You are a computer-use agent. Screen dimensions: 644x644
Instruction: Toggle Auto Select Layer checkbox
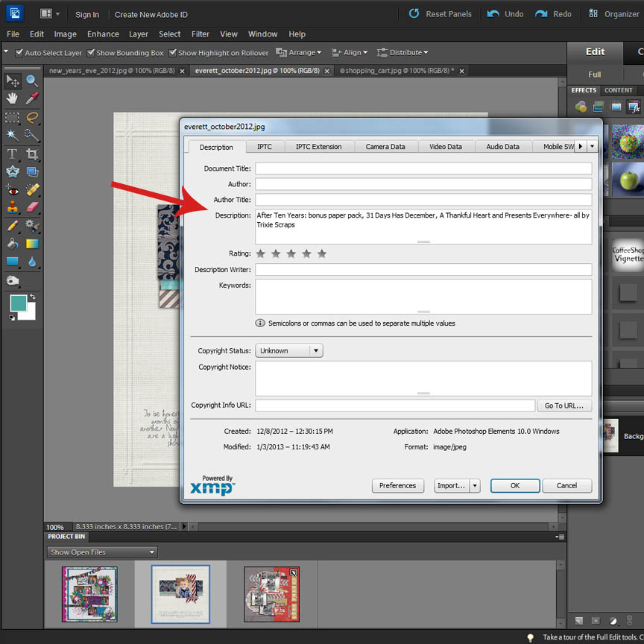coord(19,53)
